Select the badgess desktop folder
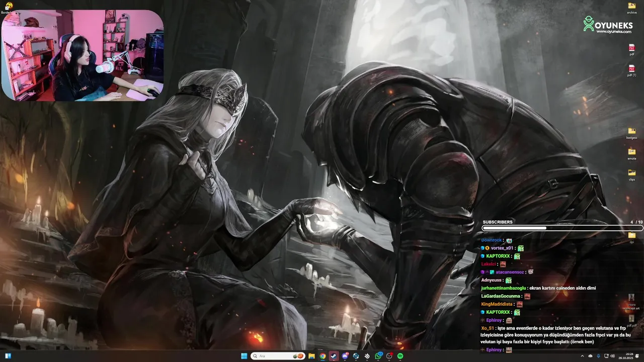This screenshot has width=644, height=362. pyautogui.click(x=632, y=133)
